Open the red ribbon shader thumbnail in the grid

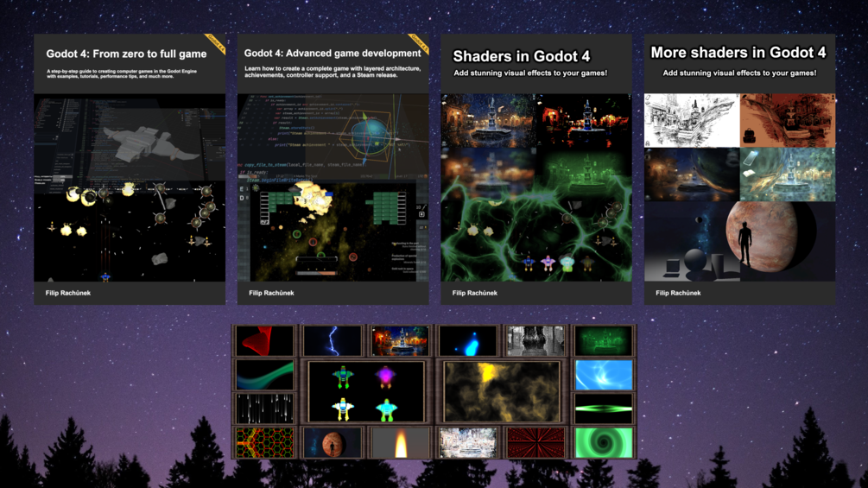(x=264, y=340)
